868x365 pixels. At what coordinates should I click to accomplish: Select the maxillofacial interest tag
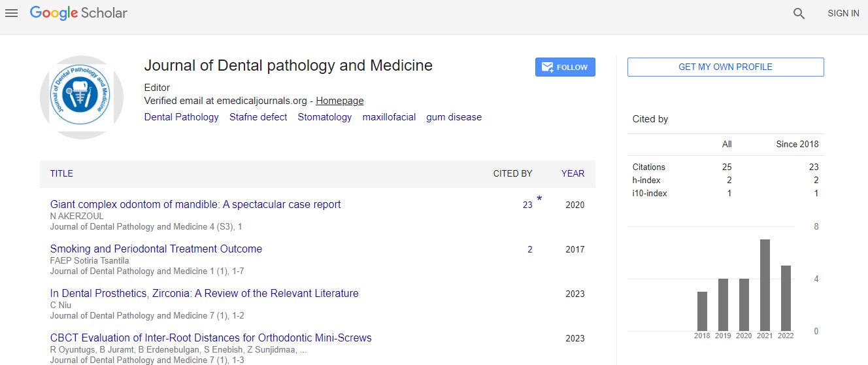point(389,117)
